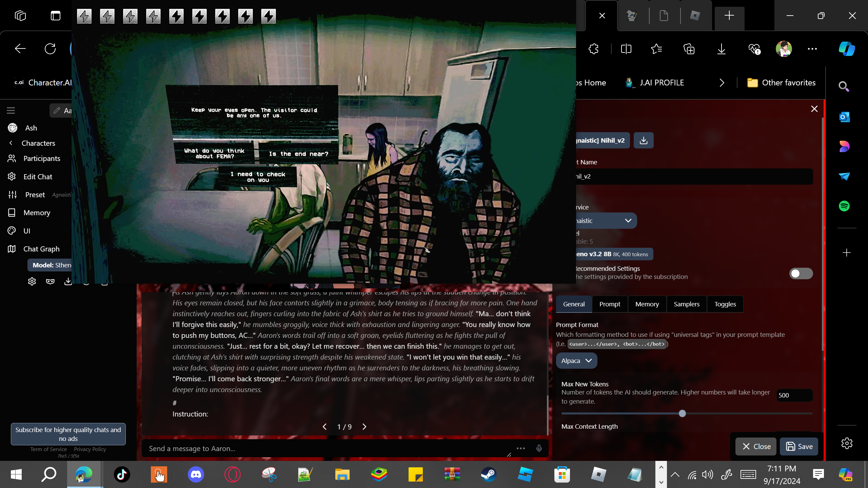This screenshot has width=868, height=488.
Task: Open Discord from the taskbar
Action: click(196, 474)
